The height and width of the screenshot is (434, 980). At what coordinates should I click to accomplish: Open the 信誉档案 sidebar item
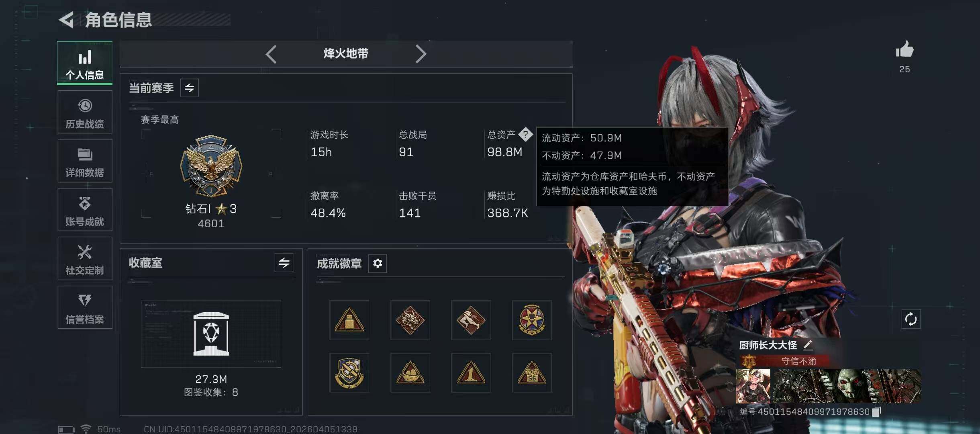click(x=85, y=307)
